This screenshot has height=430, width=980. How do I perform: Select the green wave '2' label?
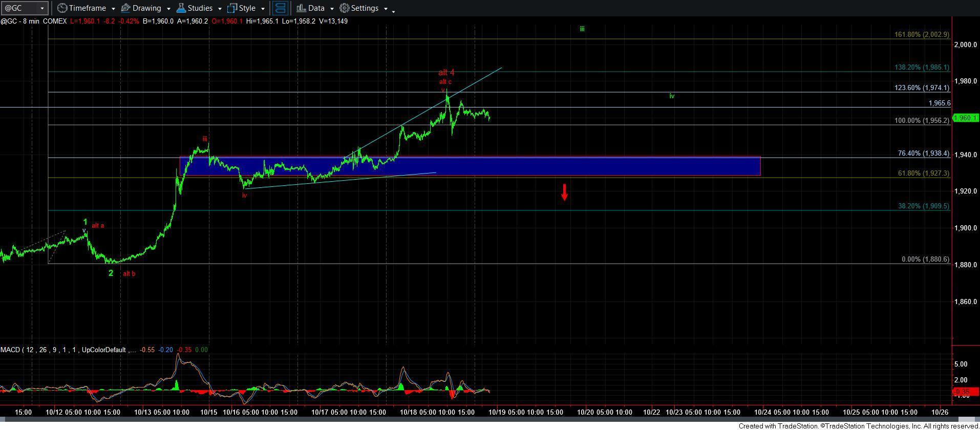[111, 273]
